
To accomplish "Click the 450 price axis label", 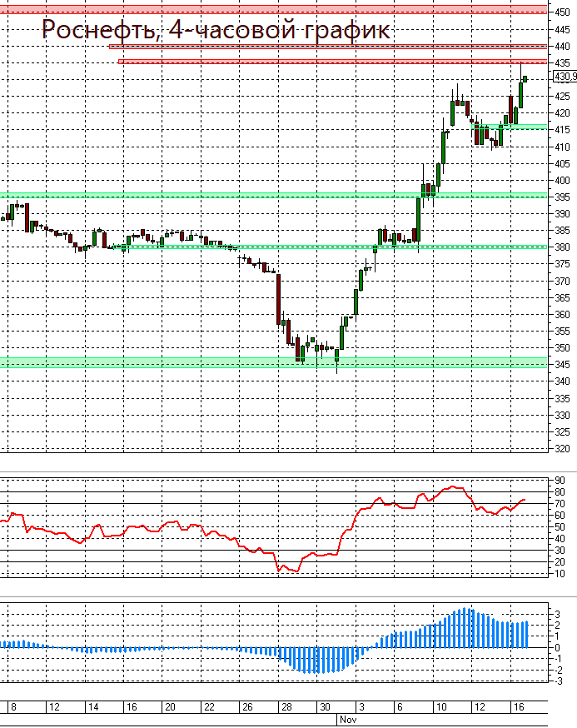I will pos(562,12).
